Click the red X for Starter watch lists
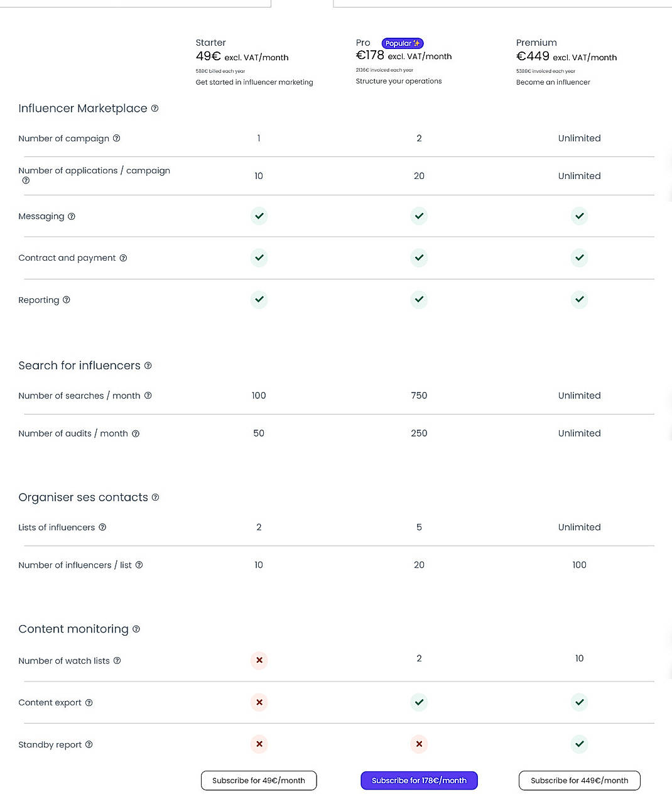Image resolution: width=672 pixels, height=804 pixels. pos(259,660)
